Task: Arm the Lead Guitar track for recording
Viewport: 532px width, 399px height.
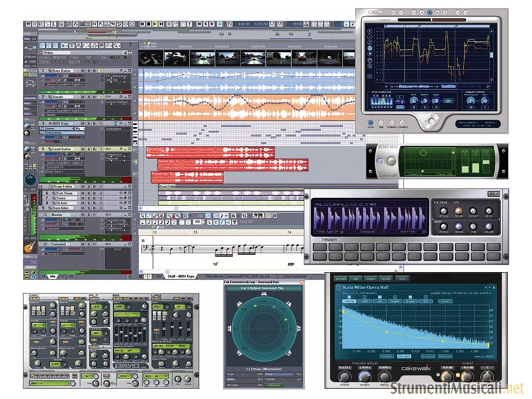Action: tap(94, 149)
